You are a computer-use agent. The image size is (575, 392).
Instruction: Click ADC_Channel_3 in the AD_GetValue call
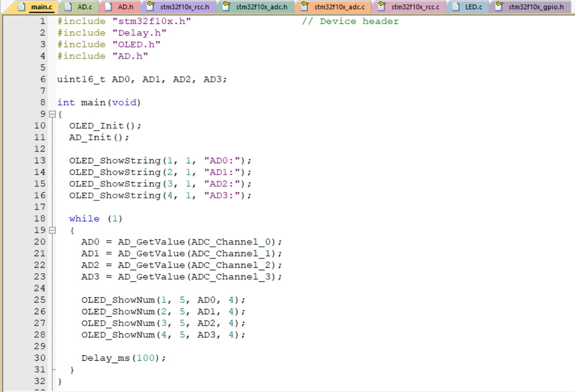click(x=231, y=277)
